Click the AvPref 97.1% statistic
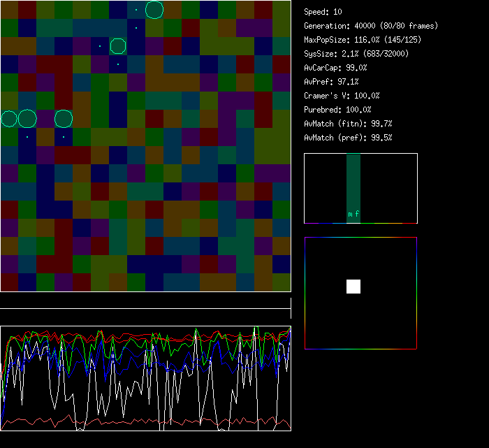 (x=330, y=82)
